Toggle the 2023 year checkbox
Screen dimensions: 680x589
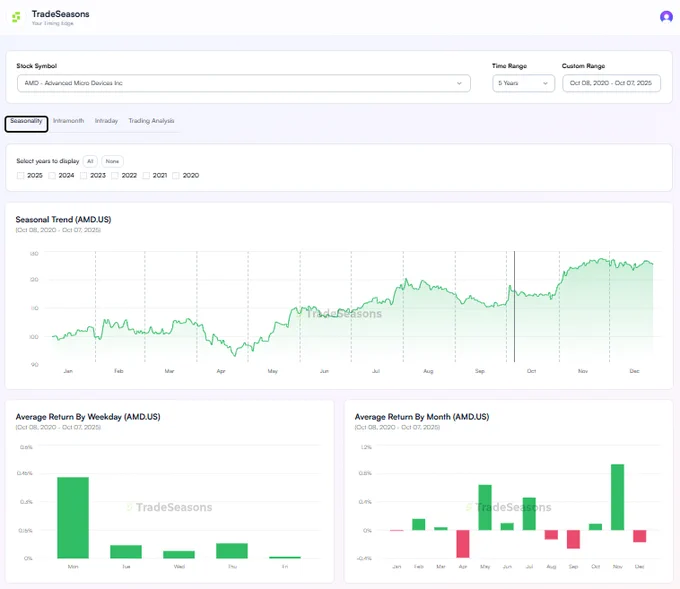(83, 175)
